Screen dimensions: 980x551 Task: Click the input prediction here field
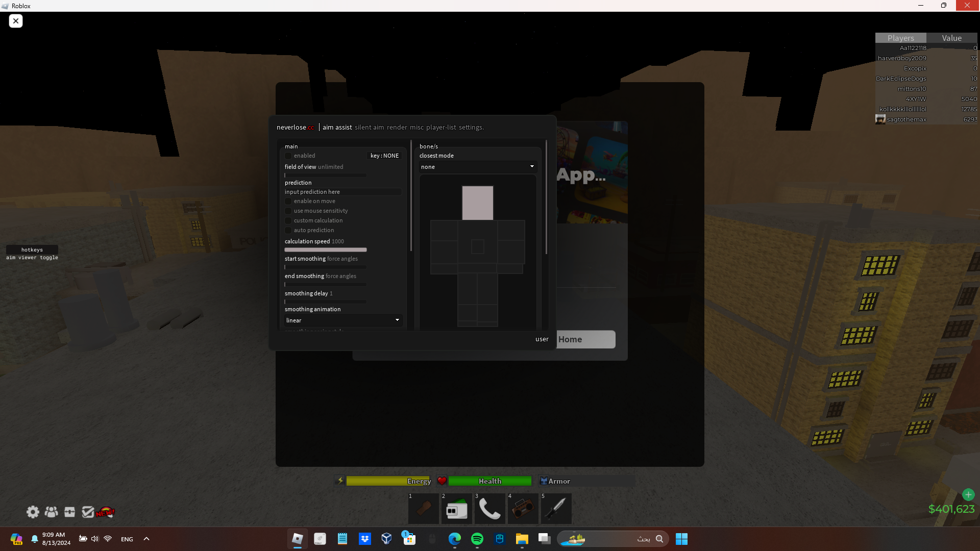coord(342,192)
